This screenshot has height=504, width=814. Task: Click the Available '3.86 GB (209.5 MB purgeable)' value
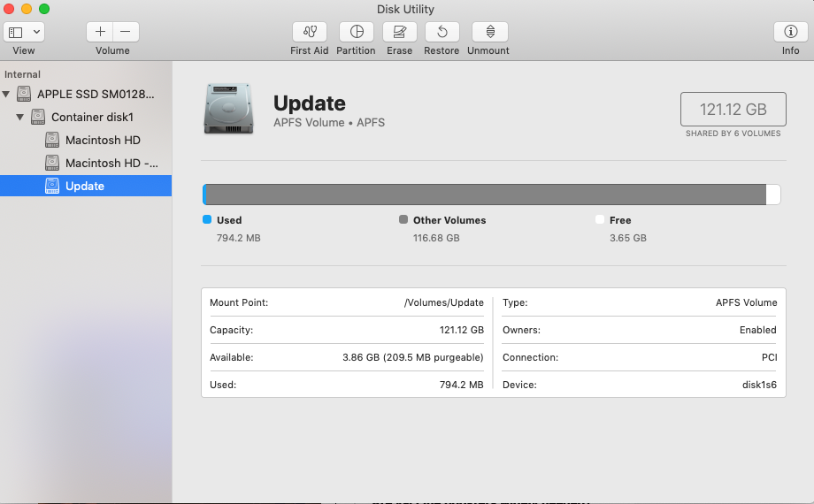click(x=412, y=357)
